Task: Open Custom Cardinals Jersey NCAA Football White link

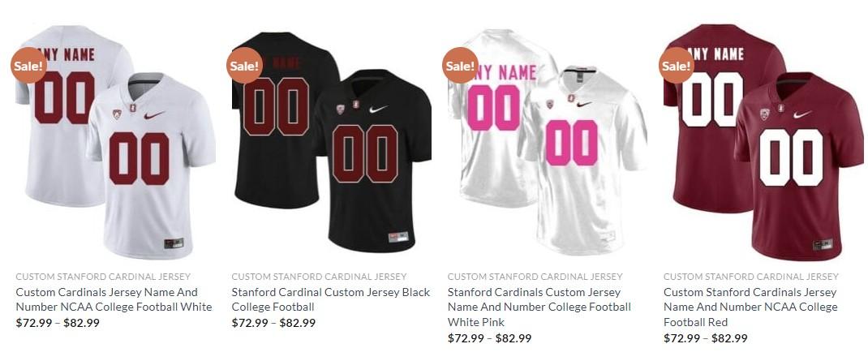Action: pyautogui.click(x=114, y=299)
